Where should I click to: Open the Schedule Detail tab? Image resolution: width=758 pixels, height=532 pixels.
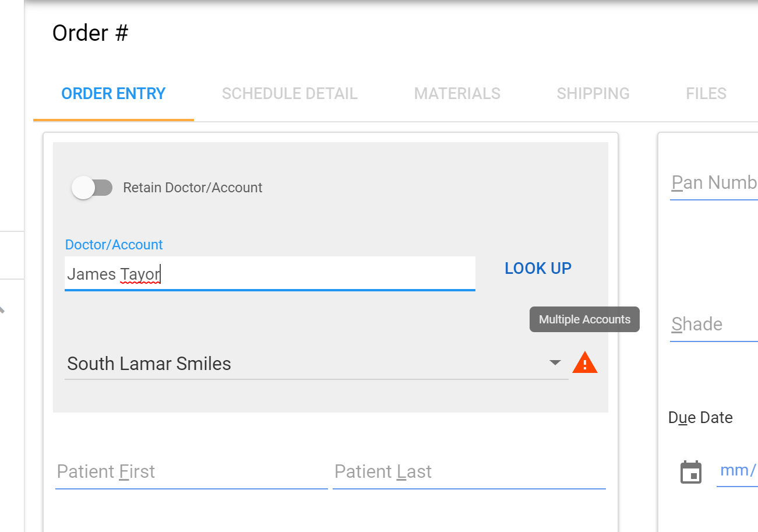[290, 94]
